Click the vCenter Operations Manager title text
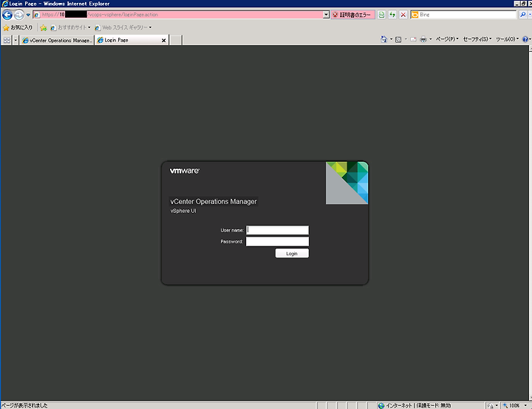 214,201
